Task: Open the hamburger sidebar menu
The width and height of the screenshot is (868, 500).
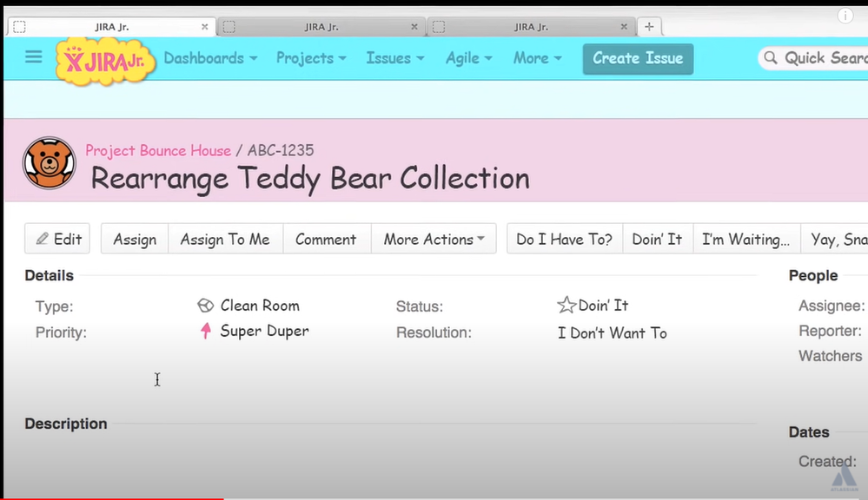Action: [33, 57]
